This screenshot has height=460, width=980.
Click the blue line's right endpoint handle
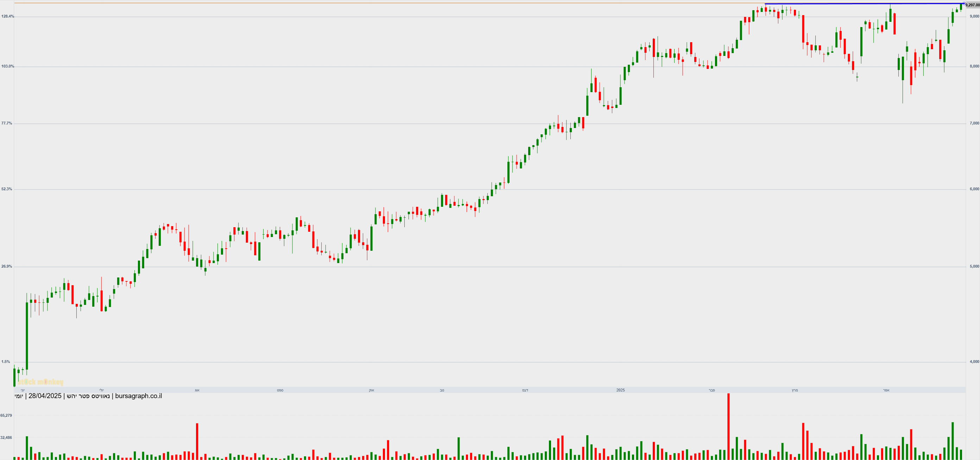pyautogui.click(x=964, y=4)
